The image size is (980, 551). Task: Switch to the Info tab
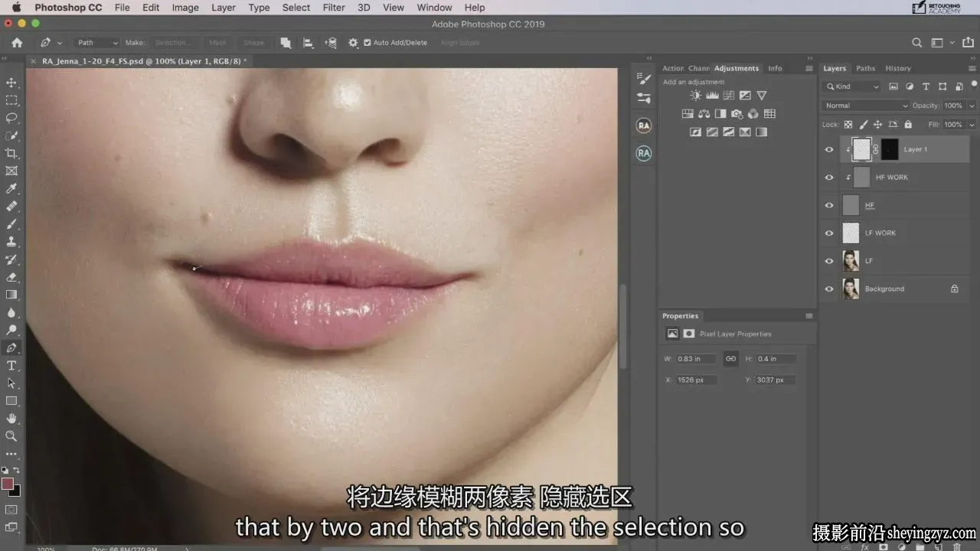pos(775,68)
